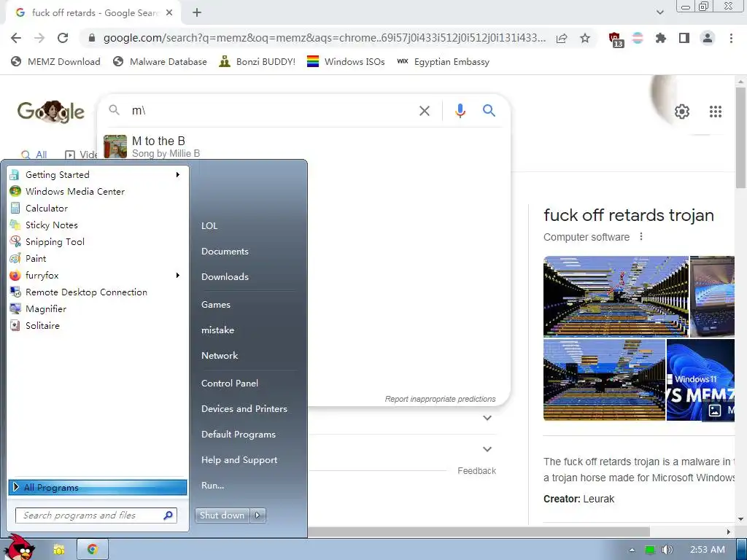The height and width of the screenshot is (560, 747).
Task: Click Report inappropriate predictions link
Action: pyautogui.click(x=440, y=399)
